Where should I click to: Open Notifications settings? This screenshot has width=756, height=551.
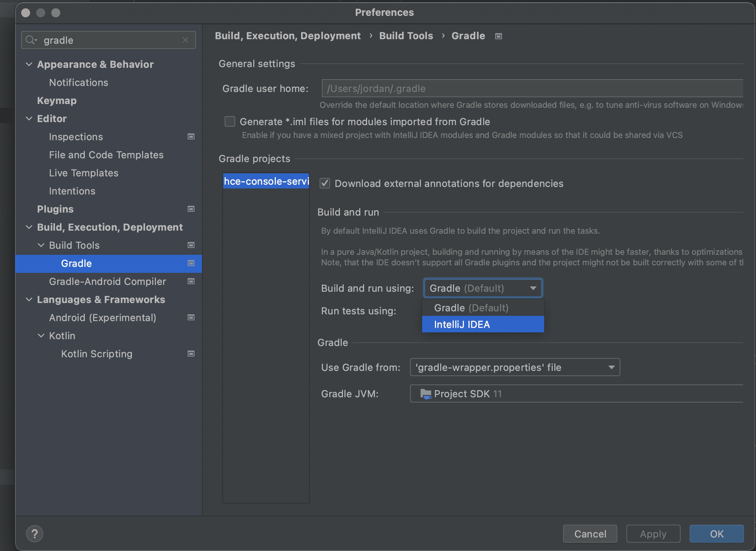click(x=78, y=82)
